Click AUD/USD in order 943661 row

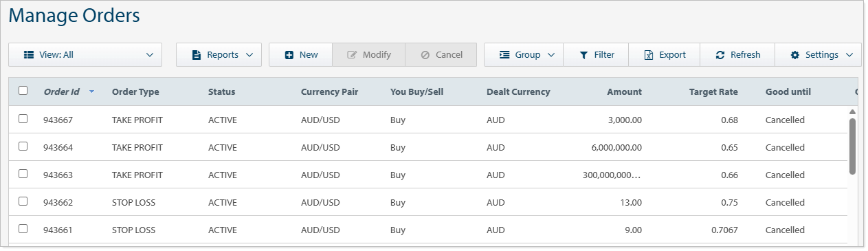320,230
